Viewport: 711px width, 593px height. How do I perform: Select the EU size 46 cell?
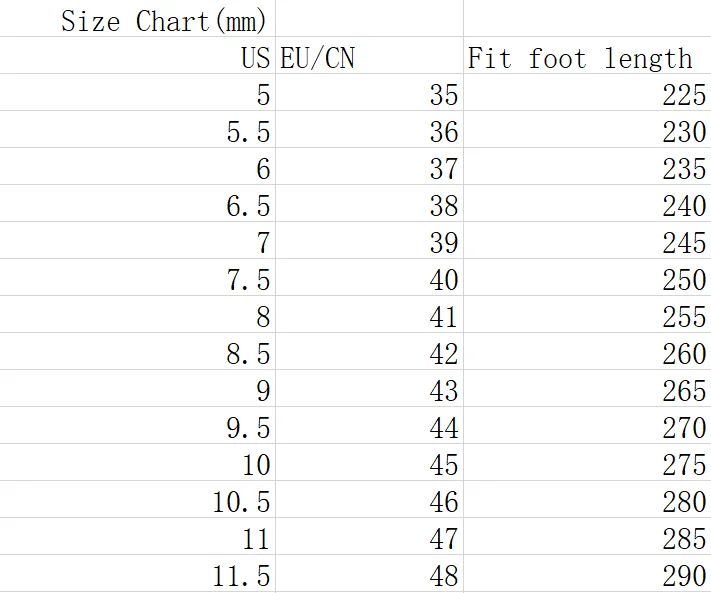[x=443, y=502]
